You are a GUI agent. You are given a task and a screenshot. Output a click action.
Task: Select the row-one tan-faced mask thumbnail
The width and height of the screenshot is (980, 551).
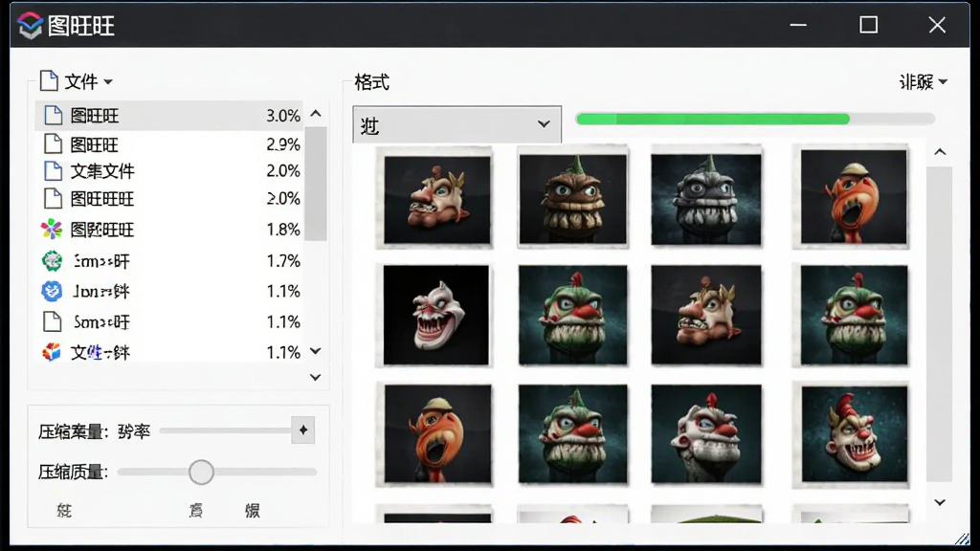[x=437, y=199]
